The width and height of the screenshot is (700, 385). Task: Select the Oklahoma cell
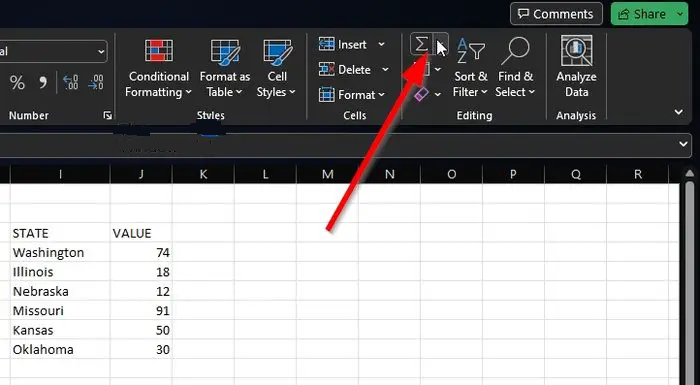[x=60, y=349]
